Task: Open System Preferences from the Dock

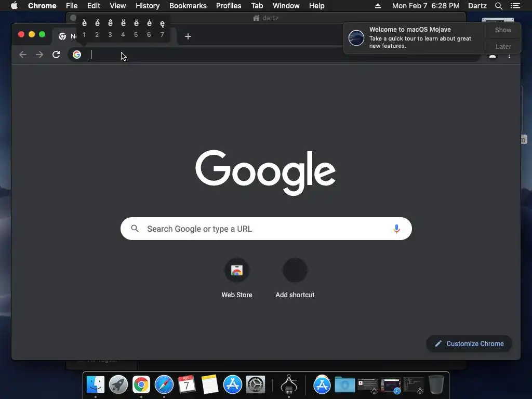Action: point(256,385)
